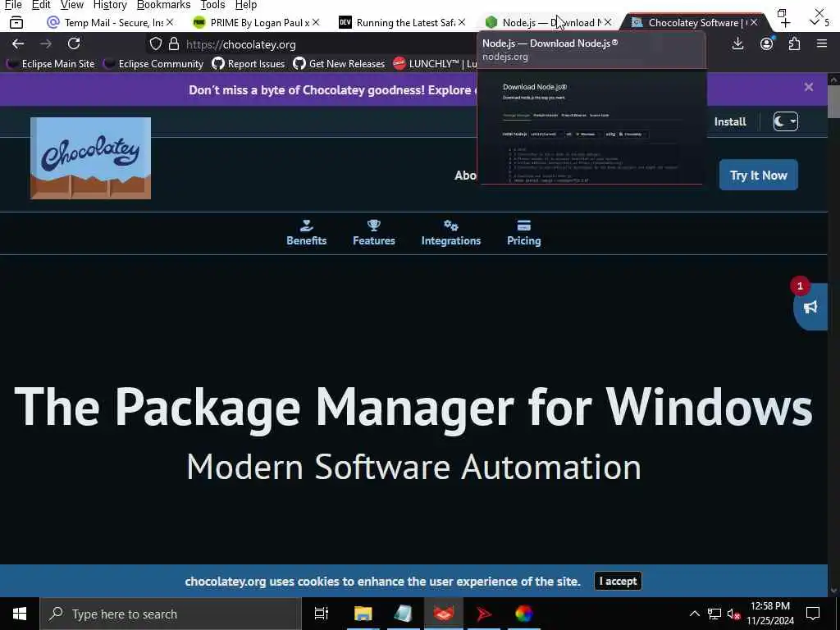Image resolution: width=840 pixels, height=630 pixels.
Task: Open the View menu
Action: pos(72,5)
